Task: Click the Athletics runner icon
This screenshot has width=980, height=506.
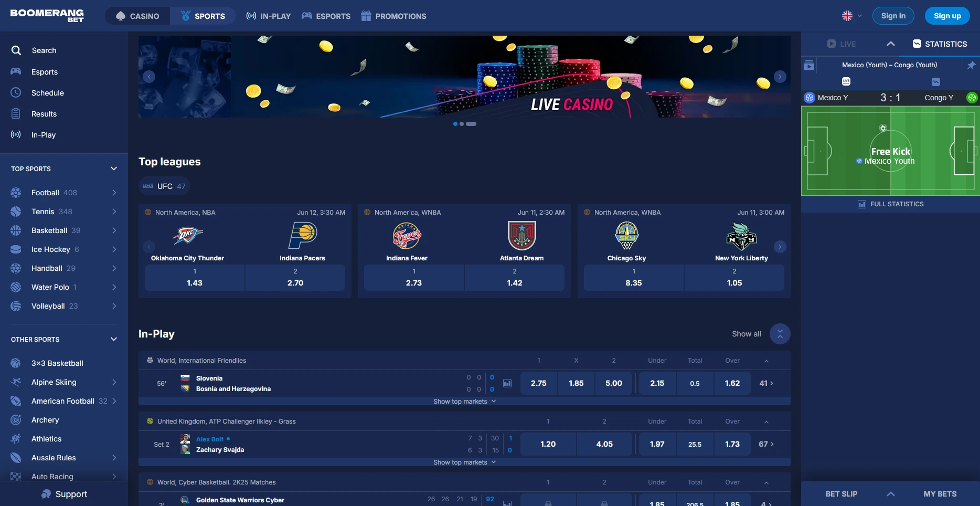Action: pos(16,439)
